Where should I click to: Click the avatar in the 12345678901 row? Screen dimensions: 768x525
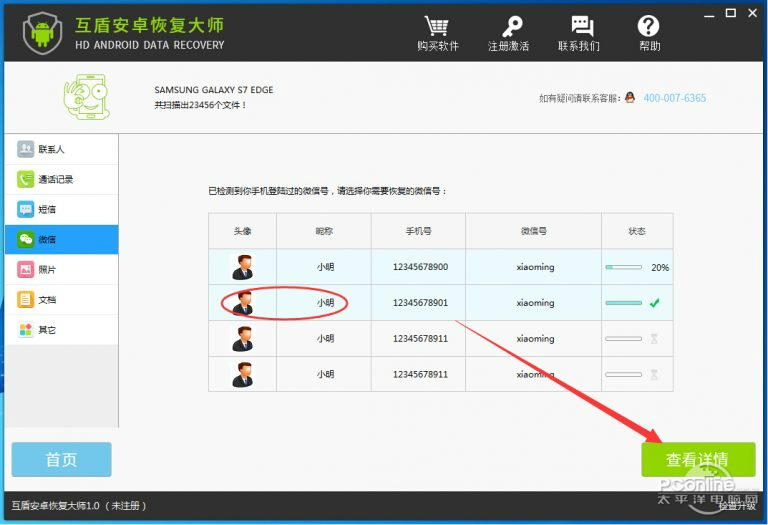click(x=242, y=303)
